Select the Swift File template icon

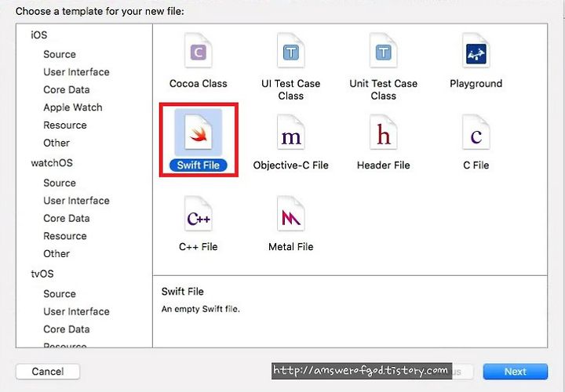tap(199, 132)
